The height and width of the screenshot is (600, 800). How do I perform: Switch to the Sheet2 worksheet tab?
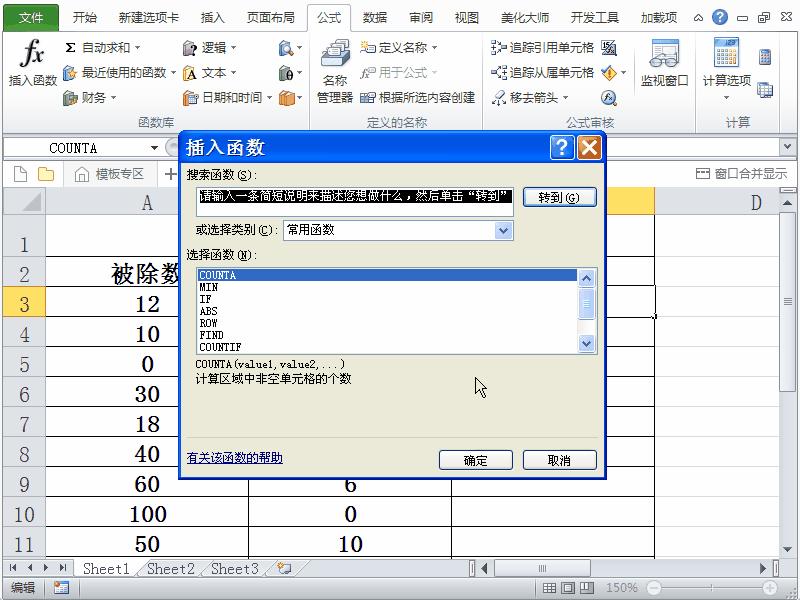click(171, 568)
